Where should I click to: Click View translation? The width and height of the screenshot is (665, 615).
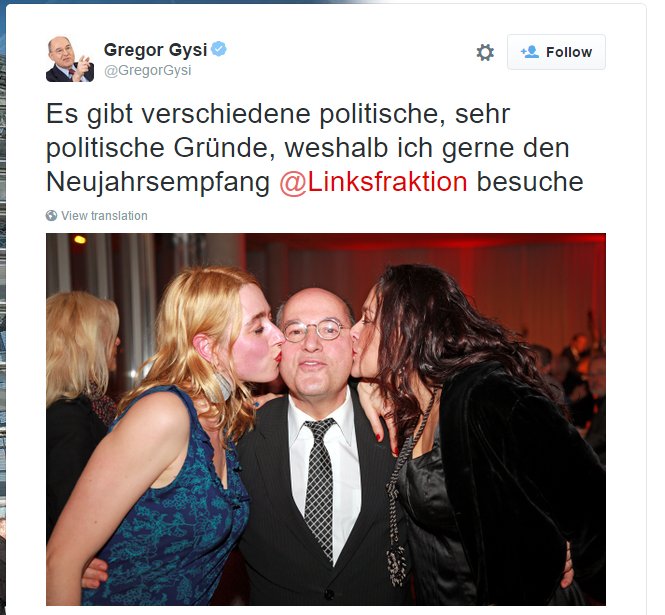coord(104,215)
